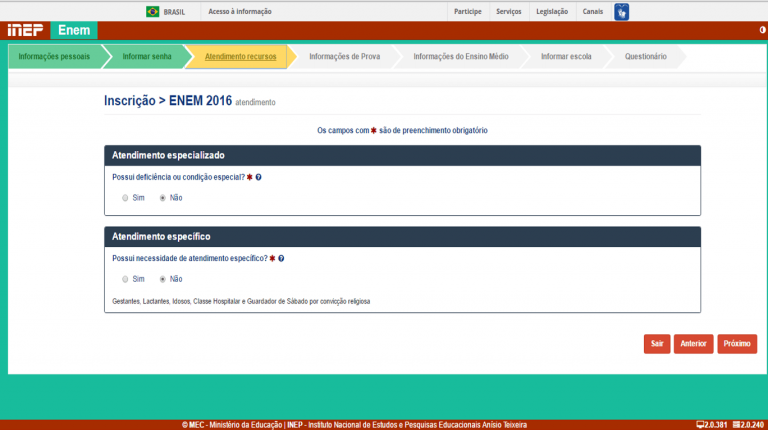
Task: Click the monitor version icon in footer
Action: (x=700, y=425)
